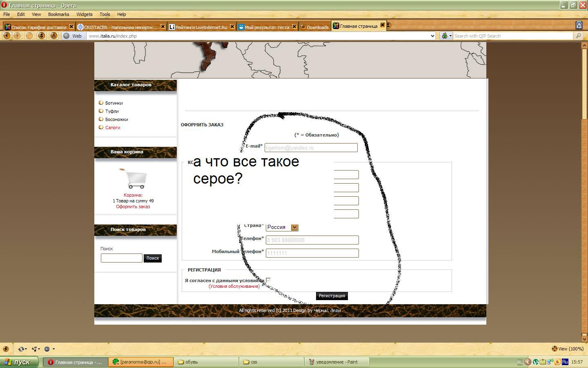The height and width of the screenshot is (368, 588).
Task: Open the Bookmarks menu
Action: point(58,14)
